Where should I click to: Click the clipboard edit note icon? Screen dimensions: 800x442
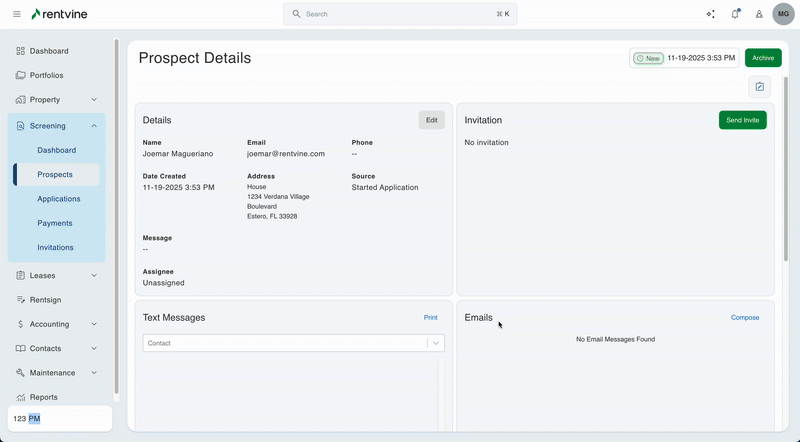[759, 87]
